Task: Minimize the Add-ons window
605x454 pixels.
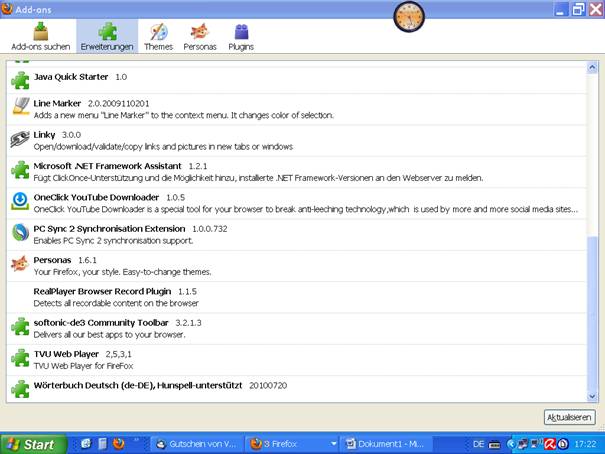Action: tap(560, 9)
